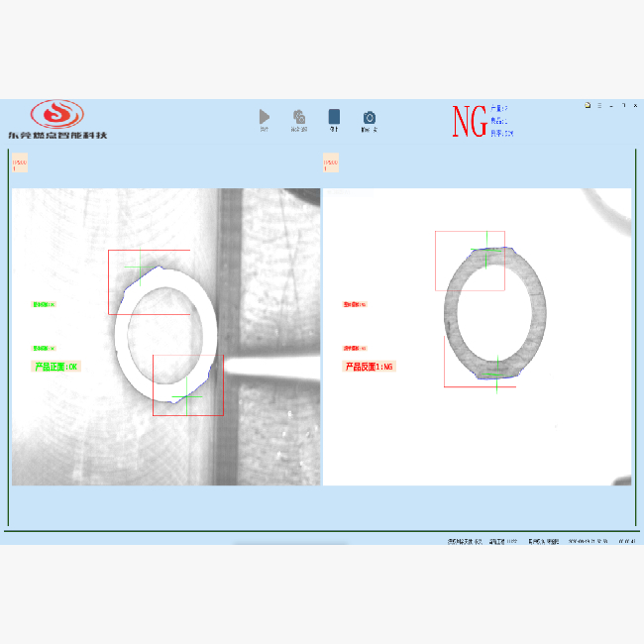Select the left camera label tag
Image resolution: width=644 pixels, height=644 pixels.
[20, 162]
